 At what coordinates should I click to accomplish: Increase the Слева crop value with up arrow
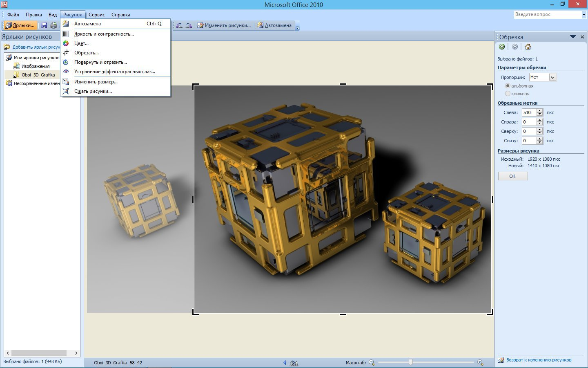540,110
